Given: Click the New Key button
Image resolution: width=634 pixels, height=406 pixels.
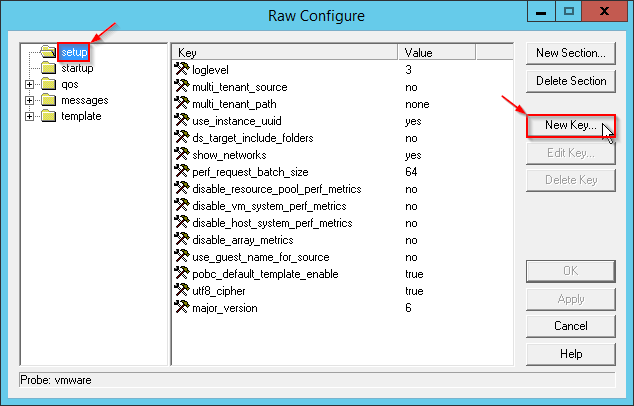Looking at the screenshot, I should point(567,126).
